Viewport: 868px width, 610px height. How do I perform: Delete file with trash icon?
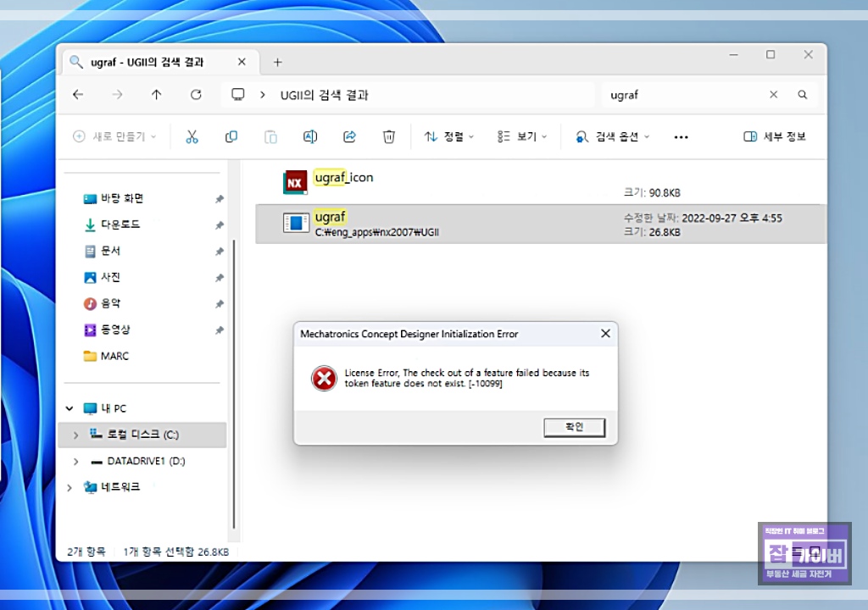pyautogui.click(x=389, y=136)
